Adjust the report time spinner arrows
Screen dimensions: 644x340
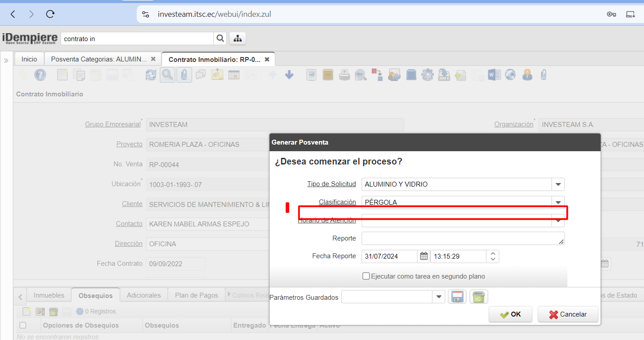pyautogui.click(x=493, y=256)
